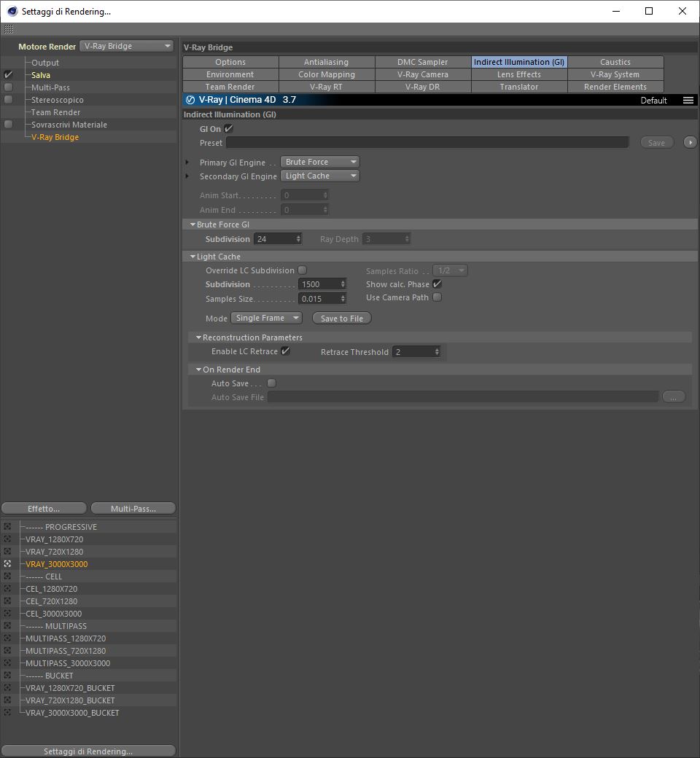Click the icon beside the VRAY_3000X3000_BUCKET preset

(x=7, y=713)
